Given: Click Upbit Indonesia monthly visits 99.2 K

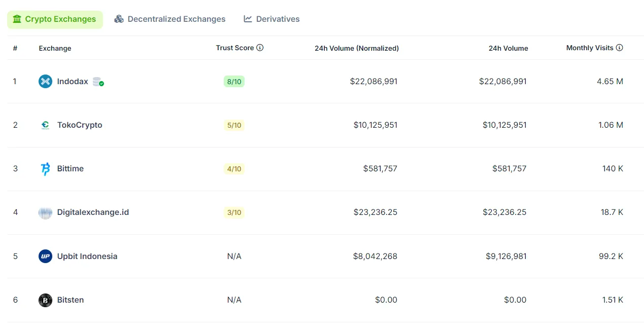Looking at the screenshot, I should pos(611,256).
